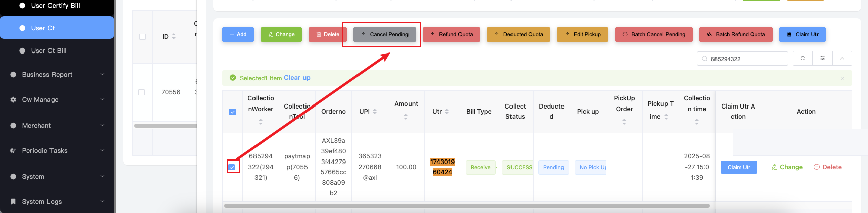Toggle the select-all checkbox in table header

pos(232,112)
